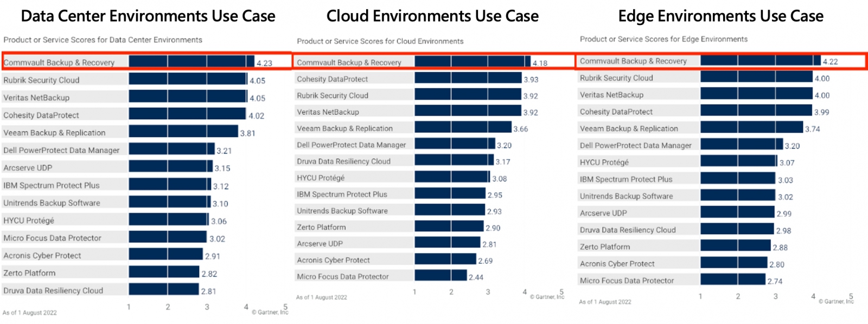Click "Cohesity DataProtect" label in Cloud chart
The width and height of the screenshot is (868, 324).
[332, 79]
